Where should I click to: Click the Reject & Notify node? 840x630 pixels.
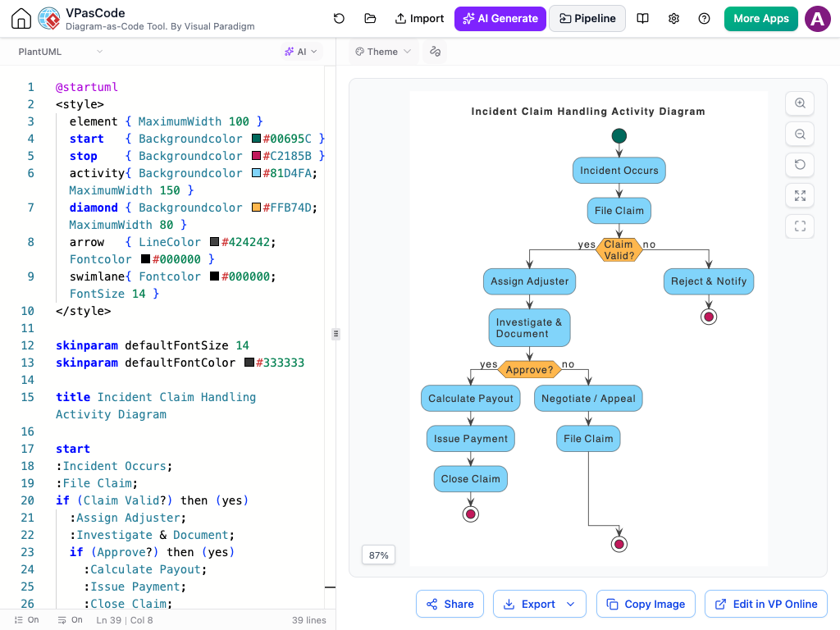tap(708, 281)
